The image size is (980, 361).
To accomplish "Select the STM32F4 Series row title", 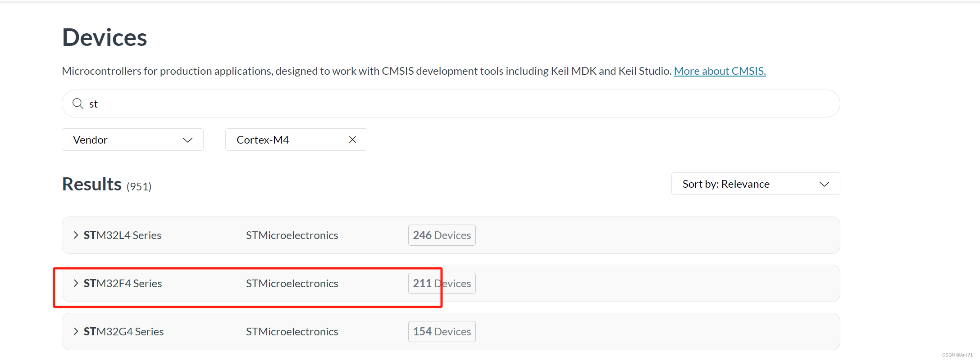I will [123, 283].
